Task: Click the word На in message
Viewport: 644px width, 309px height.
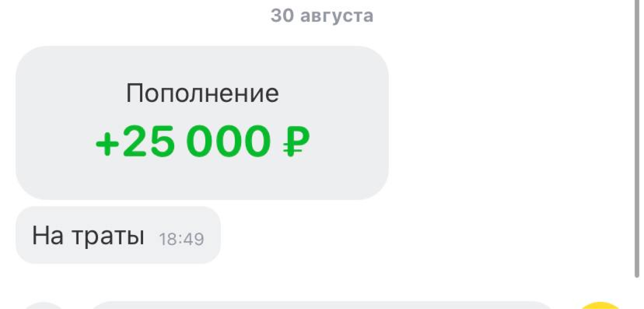Action: [x=48, y=235]
